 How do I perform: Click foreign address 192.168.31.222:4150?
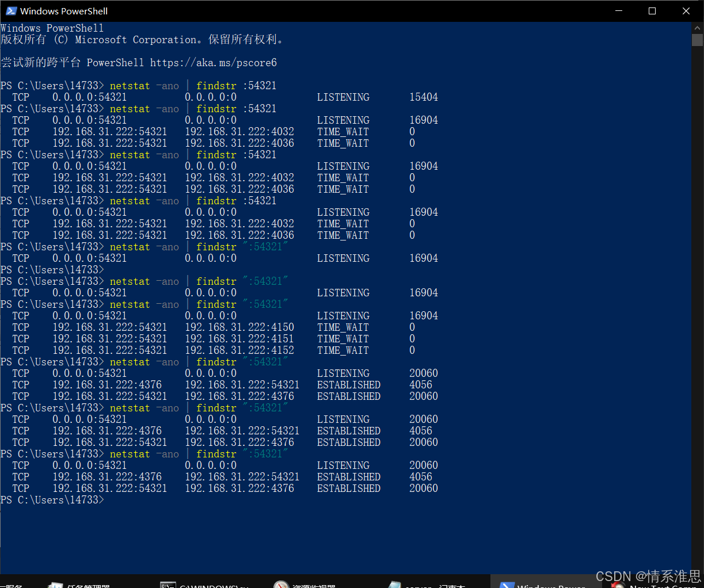click(x=239, y=327)
